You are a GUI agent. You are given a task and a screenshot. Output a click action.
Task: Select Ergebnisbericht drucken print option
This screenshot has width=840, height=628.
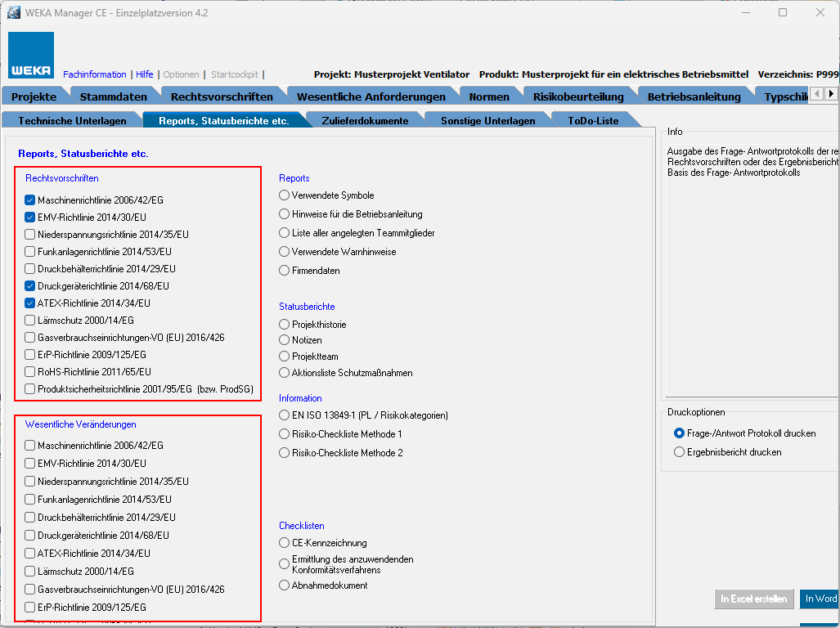(x=679, y=452)
